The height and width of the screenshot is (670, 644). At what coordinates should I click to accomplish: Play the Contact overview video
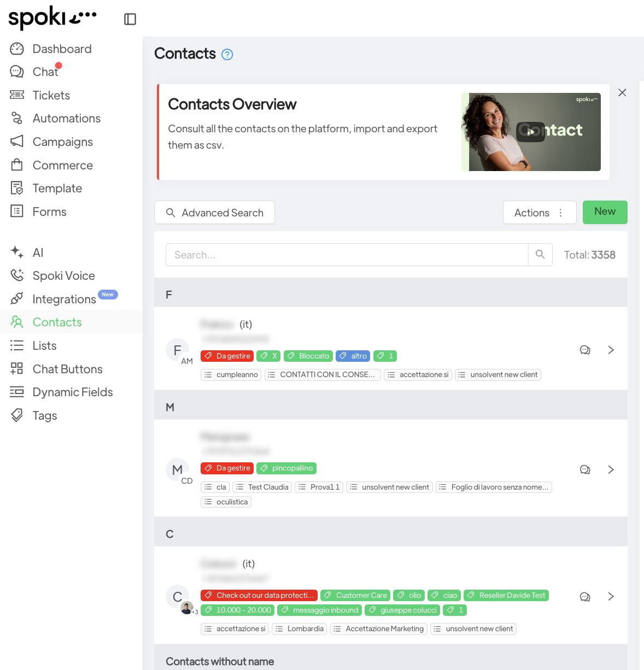tap(531, 132)
